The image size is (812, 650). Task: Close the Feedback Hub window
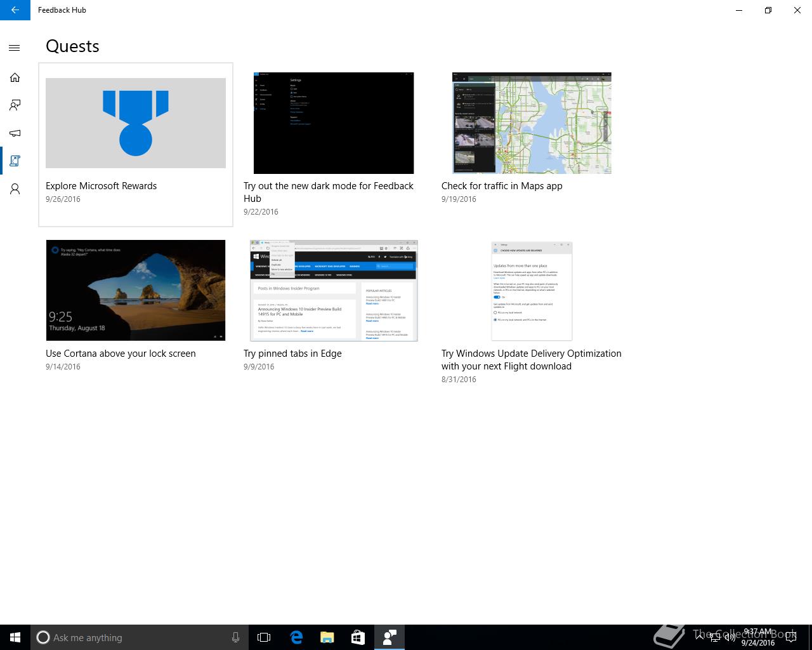click(797, 10)
